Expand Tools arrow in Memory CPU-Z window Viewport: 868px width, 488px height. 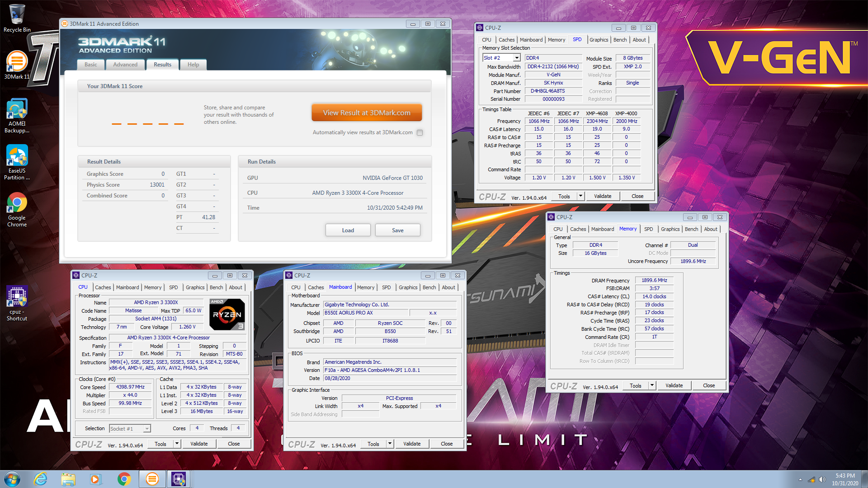click(652, 385)
